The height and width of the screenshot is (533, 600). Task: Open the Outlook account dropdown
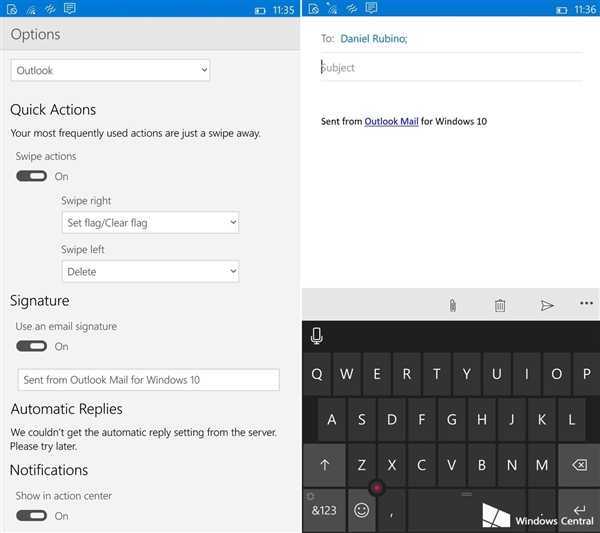(x=110, y=70)
